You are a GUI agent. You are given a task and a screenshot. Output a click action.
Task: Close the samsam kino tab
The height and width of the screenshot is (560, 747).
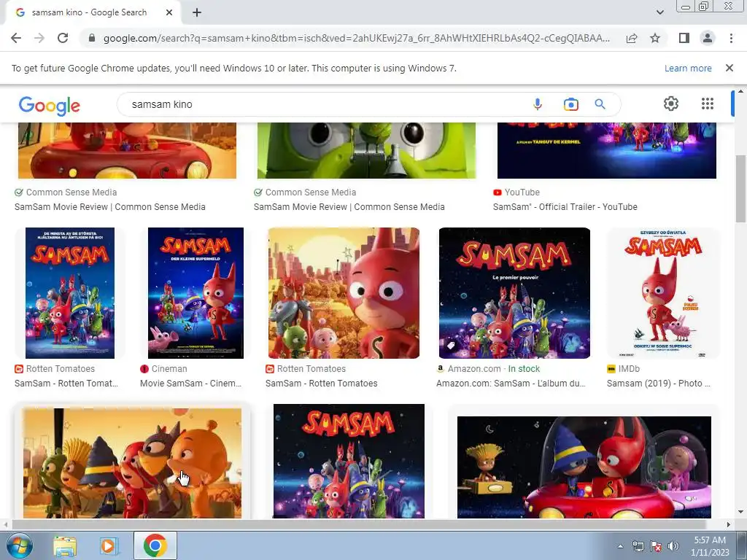pos(169,13)
